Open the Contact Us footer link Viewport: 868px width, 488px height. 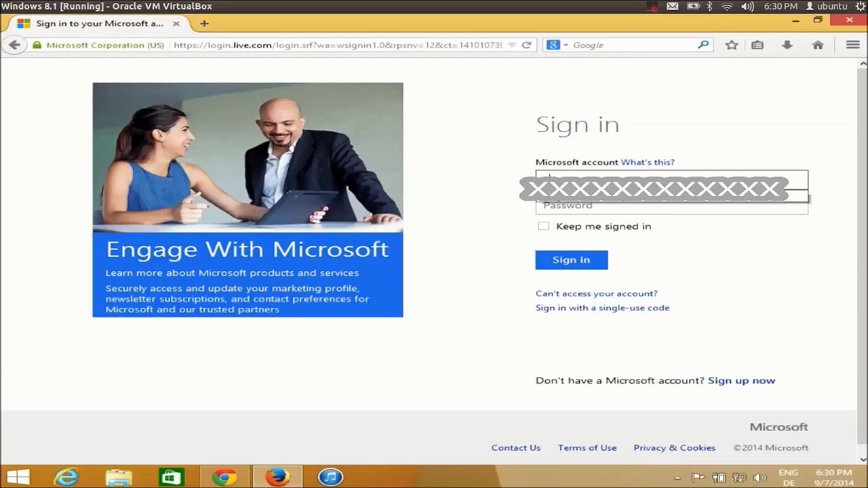[516, 447]
